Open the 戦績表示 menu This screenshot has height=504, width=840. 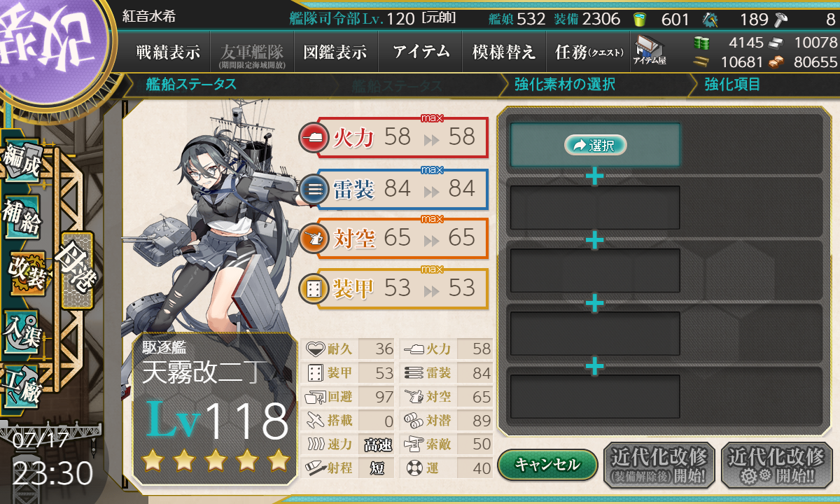(168, 52)
